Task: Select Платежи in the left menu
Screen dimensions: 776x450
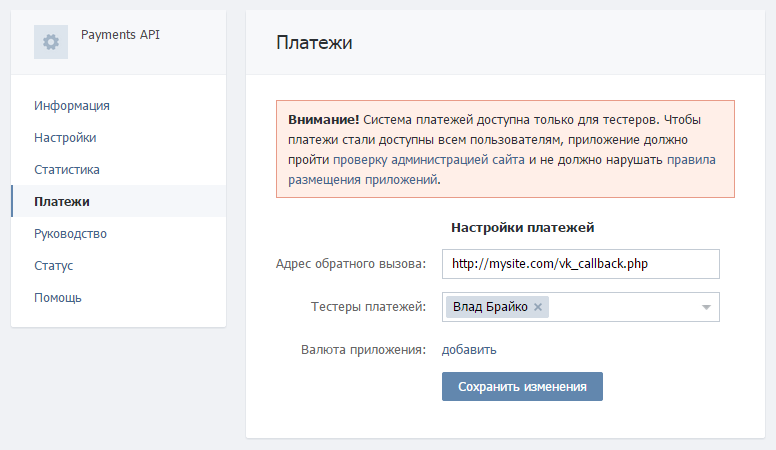Action: pyautogui.click(x=62, y=202)
